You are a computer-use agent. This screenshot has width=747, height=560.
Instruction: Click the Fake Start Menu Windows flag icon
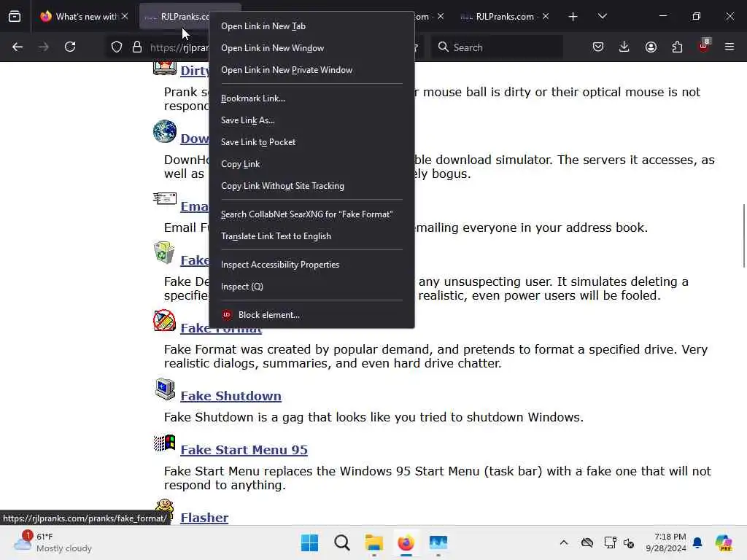[164, 443]
